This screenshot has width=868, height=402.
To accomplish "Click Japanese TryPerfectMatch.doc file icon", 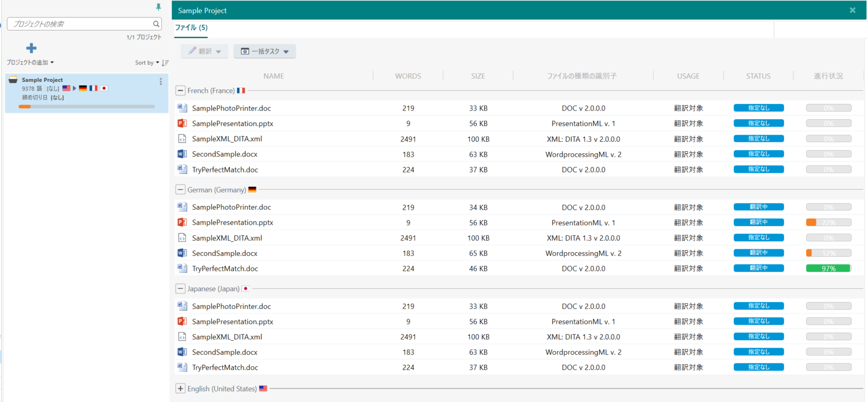I will [182, 367].
